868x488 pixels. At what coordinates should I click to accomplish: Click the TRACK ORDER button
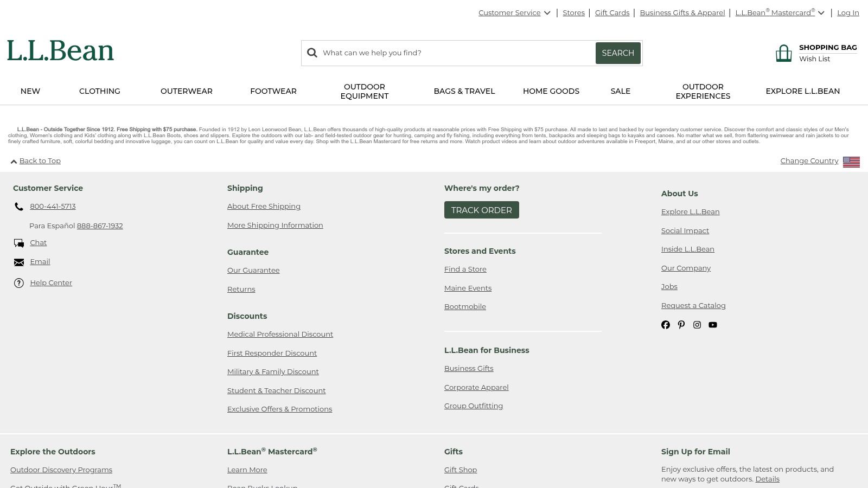(482, 210)
